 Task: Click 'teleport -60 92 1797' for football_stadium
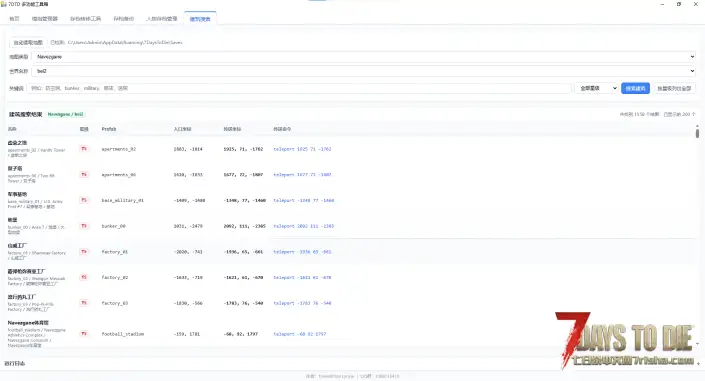pyautogui.click(x=299, y=334)
